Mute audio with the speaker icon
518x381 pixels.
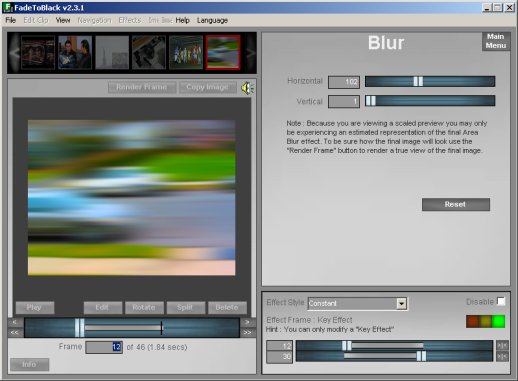coord(247,88)
